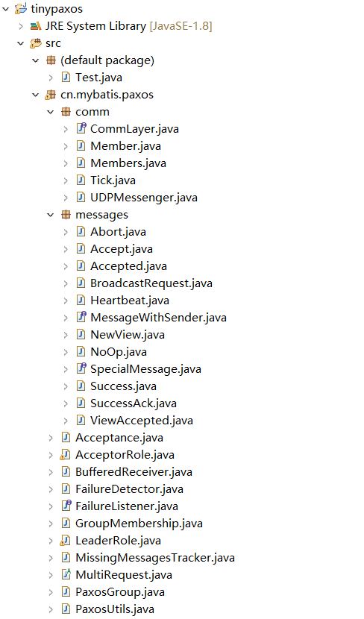Select the (default package) entry
Image resolution: width=364 pixels, height=619 pixels.
pos(107,60)
